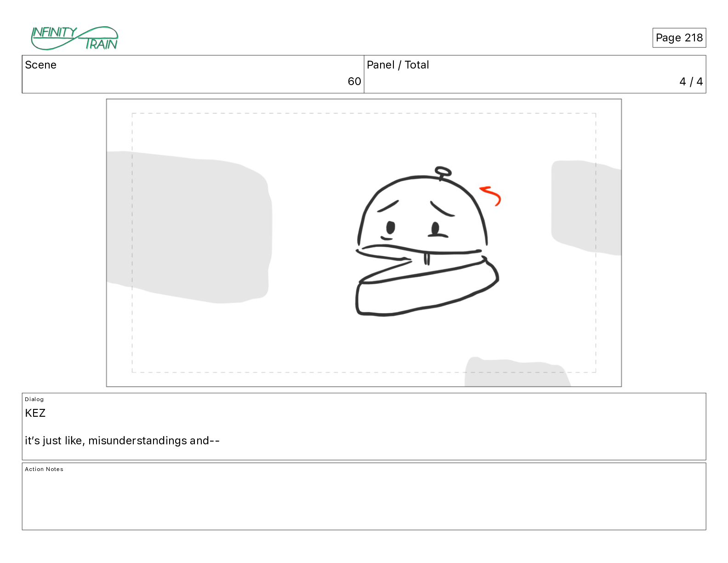728x563 pixels.
Task: Click the Infinity Train logo
Action: (74, 38)
